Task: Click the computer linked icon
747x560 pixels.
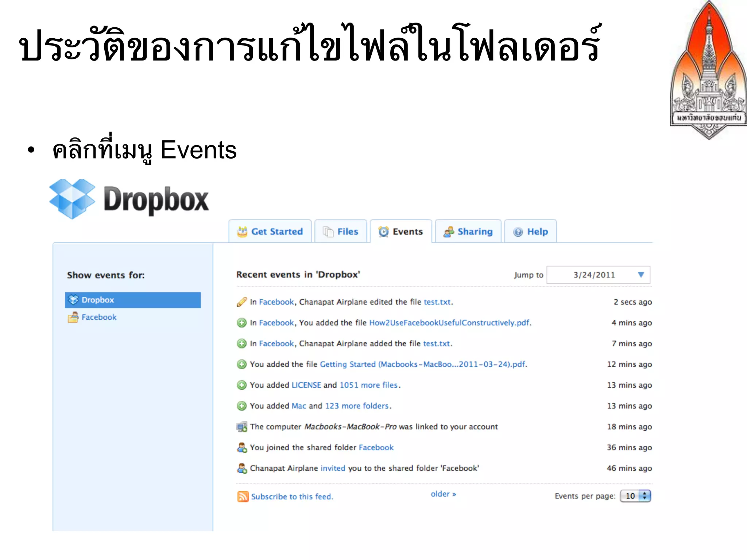Action: click(241, 427)
